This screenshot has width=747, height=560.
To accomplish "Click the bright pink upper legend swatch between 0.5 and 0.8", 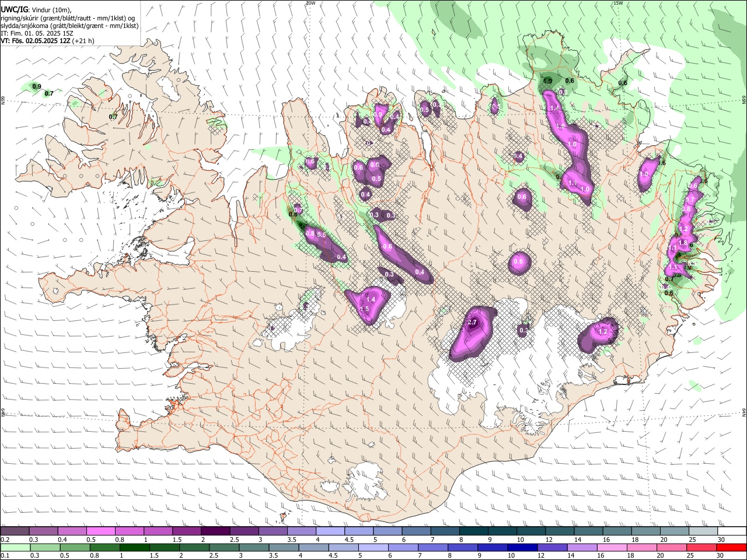I will [101, 531].
